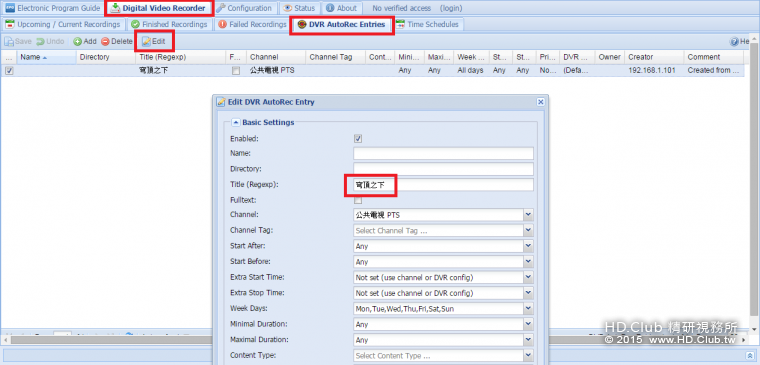Open the Start After dropdown
The height and width of the screenshot is (365, 760).
click(528, 246)
